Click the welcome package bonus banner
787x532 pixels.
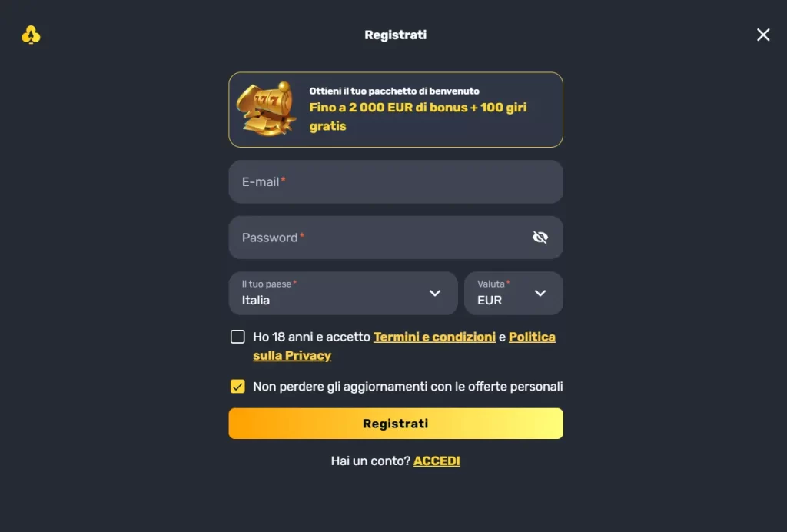tap(396, 109)
